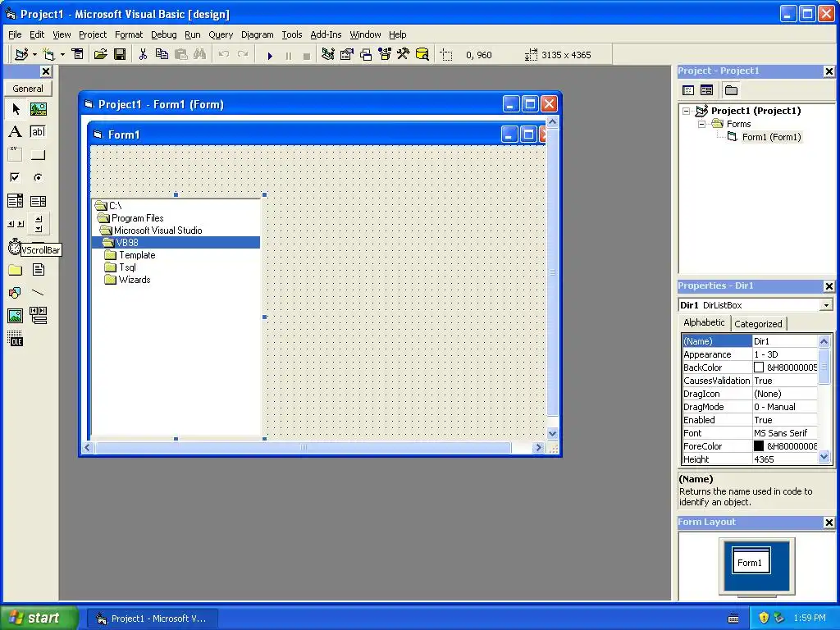840x630 pixels.
Task: Click the BackColor white color swatch
Action: click(759, 367)
